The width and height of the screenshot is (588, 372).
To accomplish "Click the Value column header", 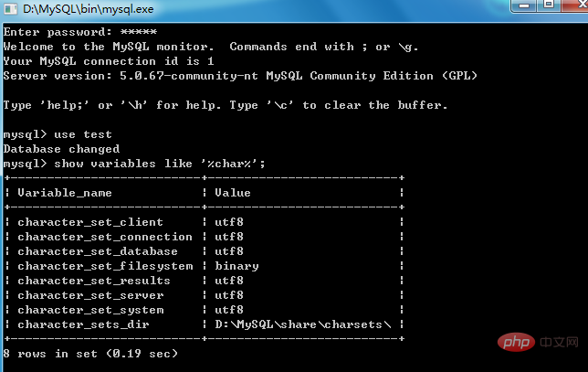I will 233,193.
